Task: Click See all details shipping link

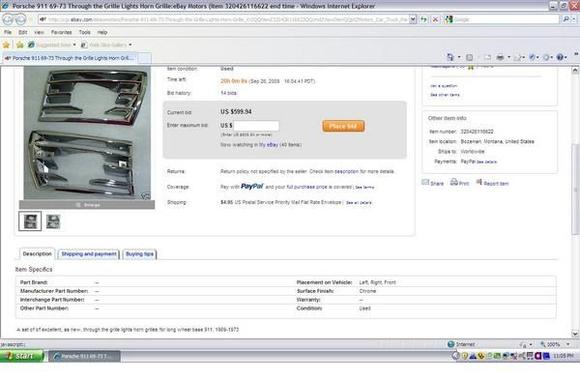Action: point(358,203)
